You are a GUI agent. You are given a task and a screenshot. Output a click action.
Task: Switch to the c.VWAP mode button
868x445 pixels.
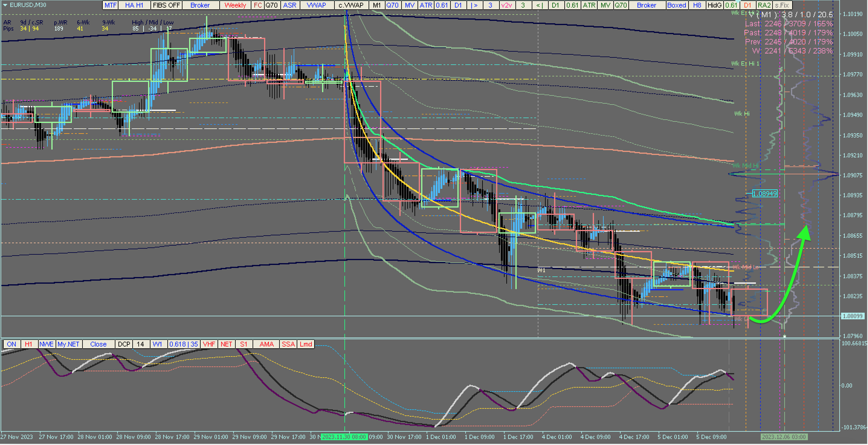pos(351,5)
